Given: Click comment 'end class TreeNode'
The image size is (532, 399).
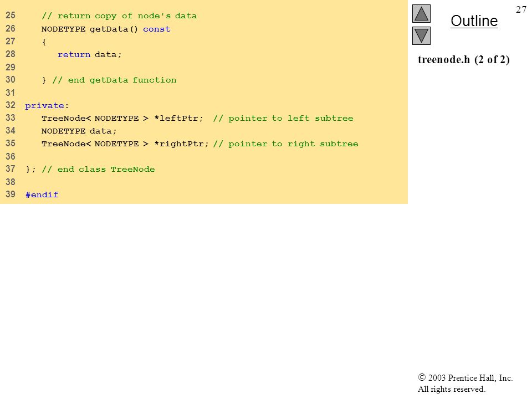Looking at the screenshot, I should tap(98, 170).
